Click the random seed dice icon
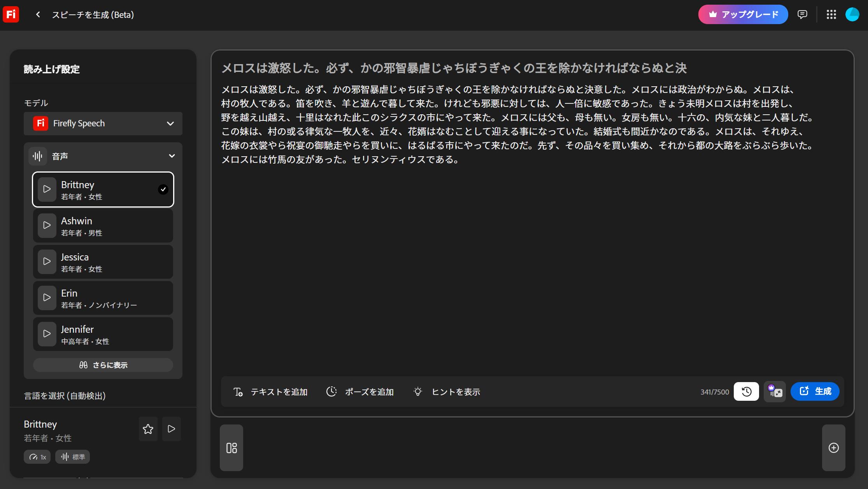This screenshot has height=489, width=868. 774,391
